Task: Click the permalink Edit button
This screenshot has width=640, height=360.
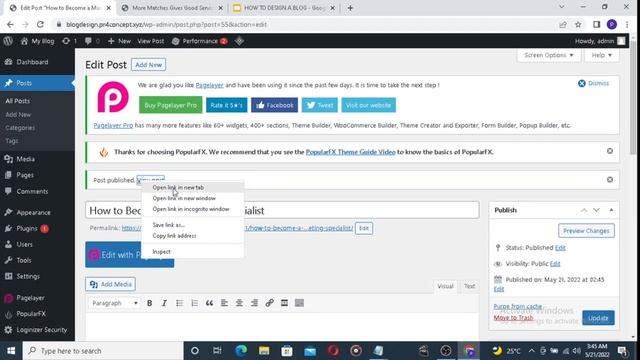Action: pos(364,228)
